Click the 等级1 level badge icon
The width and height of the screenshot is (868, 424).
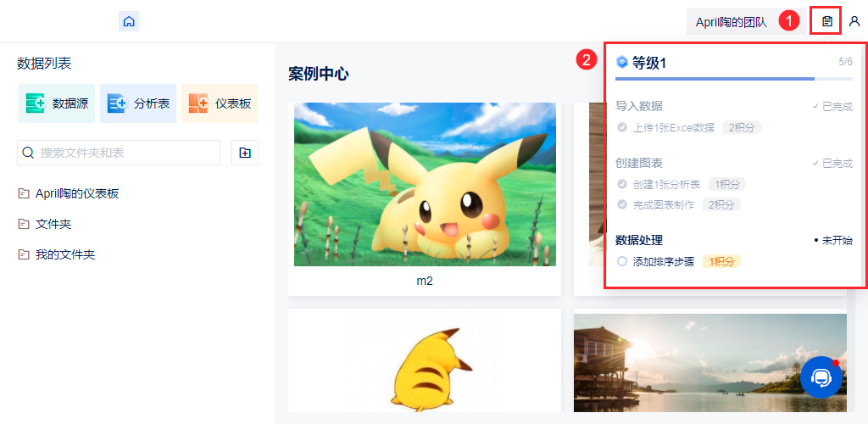point(621,63)
